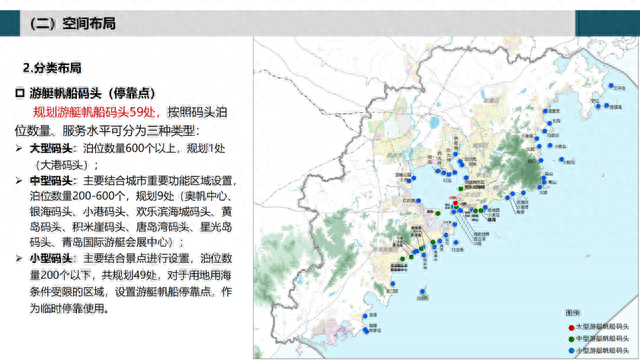
Task: Click the blue island marker near 灵山岛
Action: (422, 291)
